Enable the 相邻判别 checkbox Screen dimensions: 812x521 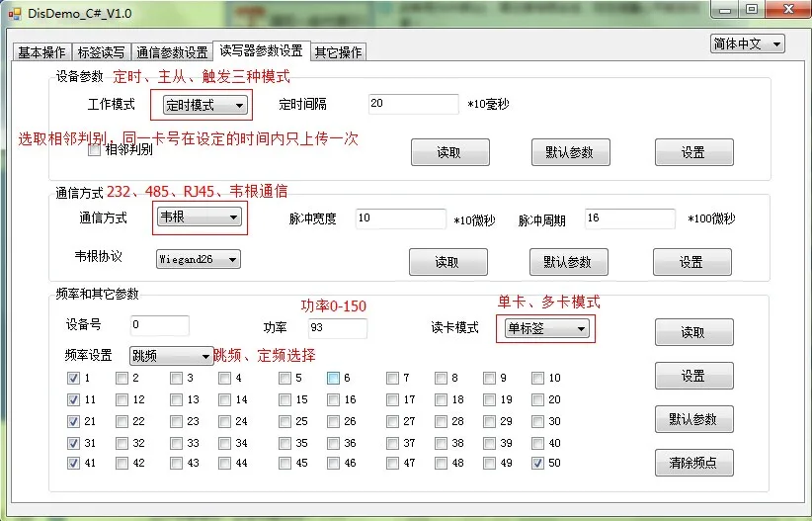click(x=94, y=150)
